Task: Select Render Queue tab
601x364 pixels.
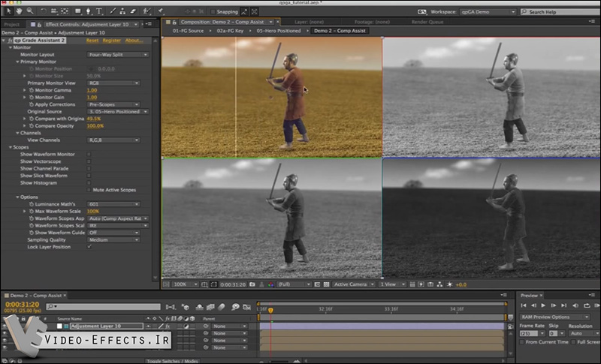Action: point(427,22)
